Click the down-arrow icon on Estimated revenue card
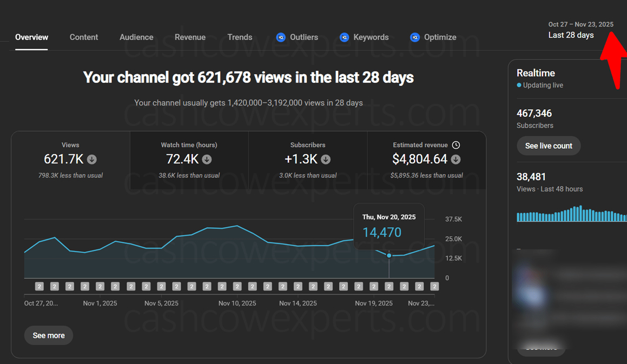This screenshot has height=364, width=627. [455, 160]
